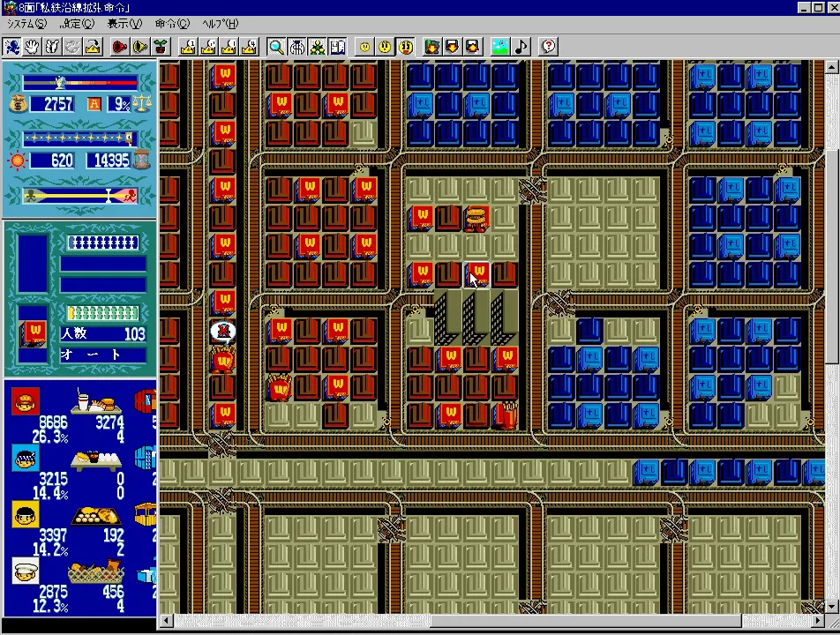Toggle the winking smiley speed button
The image size is (840, 635).
click(384, 47)
